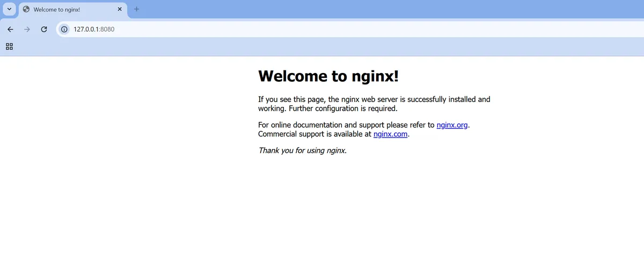Viewport: 644px width, 261px height.
Task: Open the apps grid in bookmarks bar
Action: [9, 47]
